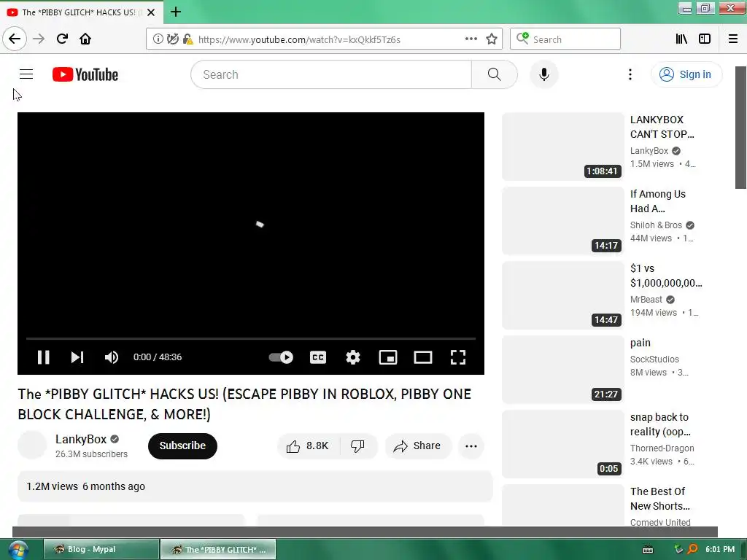Switch to PIBBY GLITCH taskbar window
The width and height of the screenshot is (747, 560).
pyautogui.click(x=217, y=549)
